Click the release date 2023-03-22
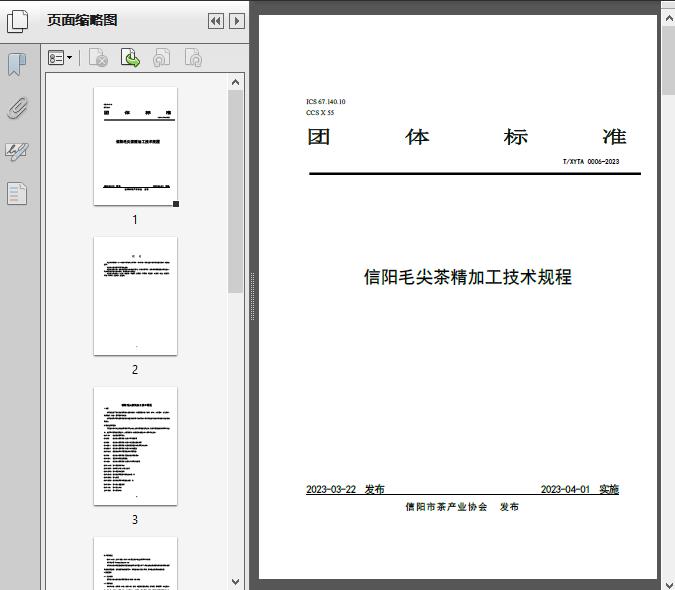 (331, 489)
